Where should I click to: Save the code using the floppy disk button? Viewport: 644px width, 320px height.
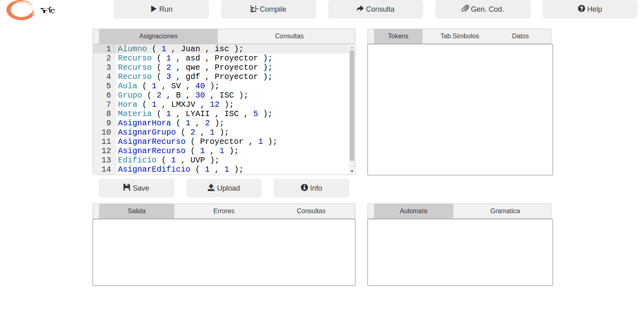point(136,188)
